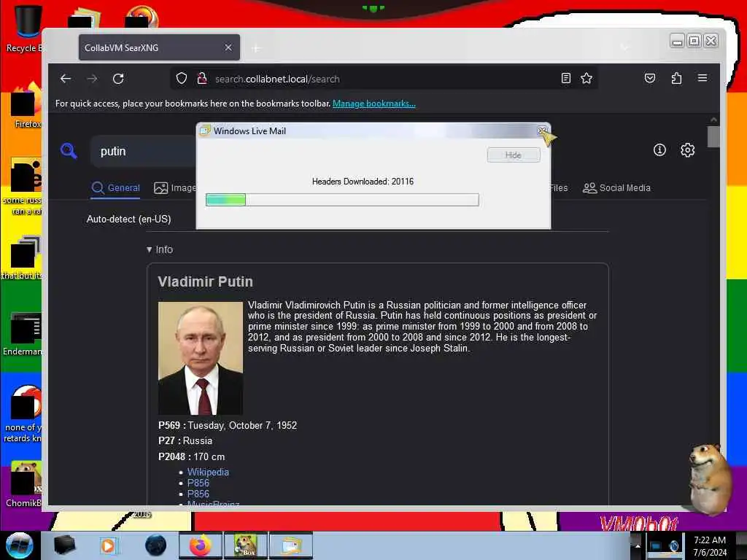
Task: Open Windows Live Mail taskbar icon
Action: tap(292, 545)
